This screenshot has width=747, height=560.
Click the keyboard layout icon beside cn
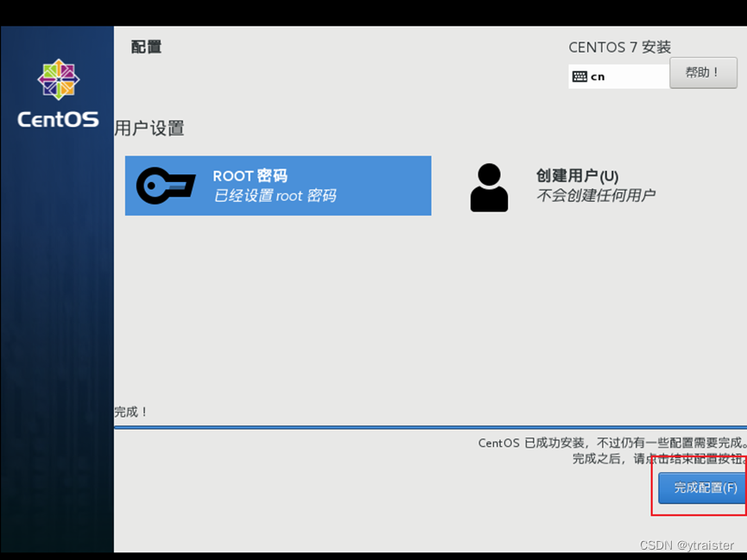(579, 77)
